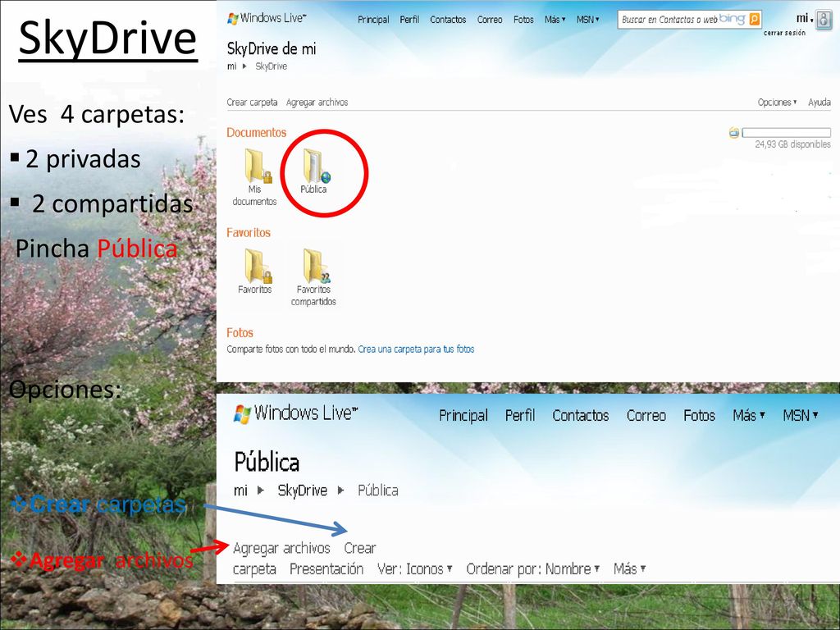Click the storage usage progress bar
Viewport: 840px width, 630px height.
pyautogui.click(x=787, y=132)
